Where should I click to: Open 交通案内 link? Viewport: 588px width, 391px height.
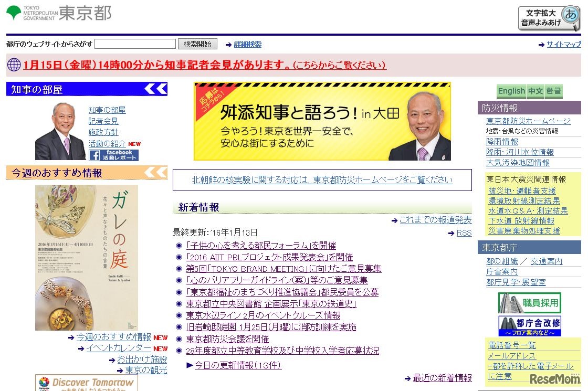[547, 261]
